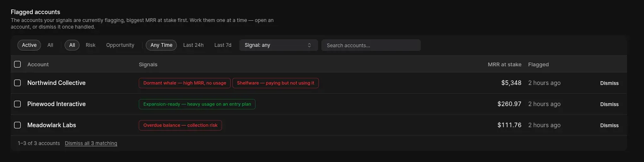
Task: Check the Meadowlark Labs row checkbox
Action: 17,125
